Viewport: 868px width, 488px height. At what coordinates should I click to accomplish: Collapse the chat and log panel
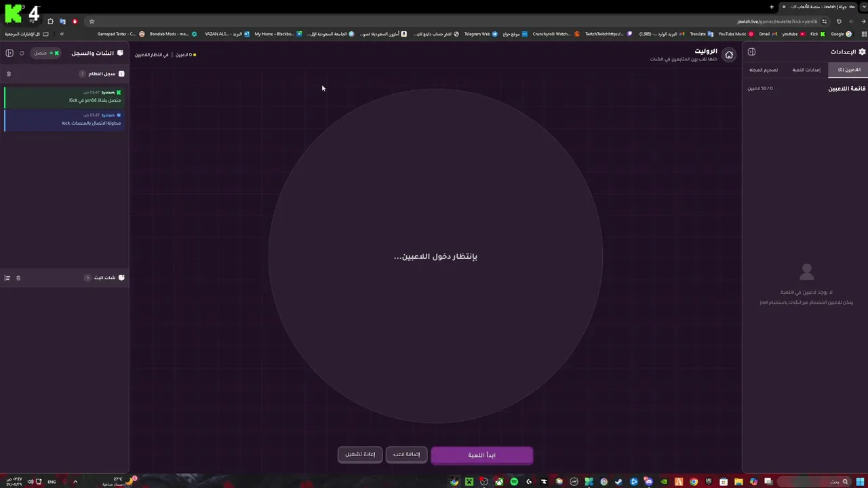[9, 53]
